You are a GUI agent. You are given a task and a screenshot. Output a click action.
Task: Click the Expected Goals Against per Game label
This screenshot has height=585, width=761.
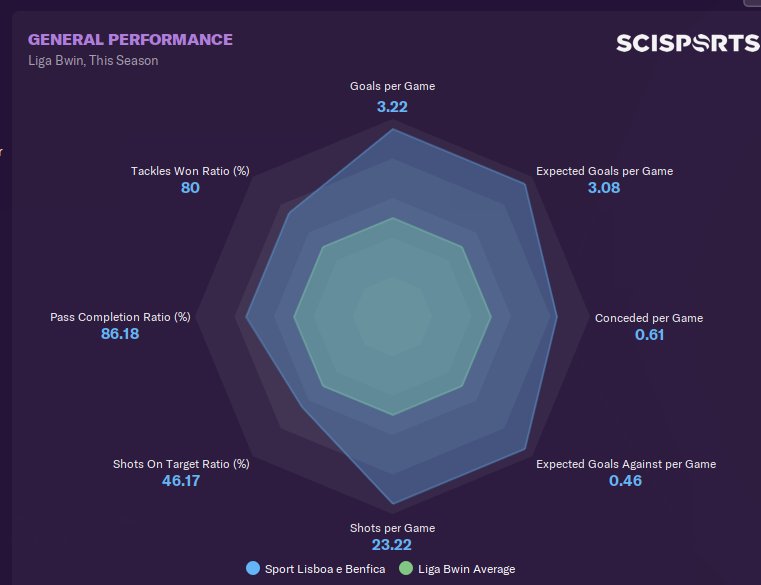point(626,464)
